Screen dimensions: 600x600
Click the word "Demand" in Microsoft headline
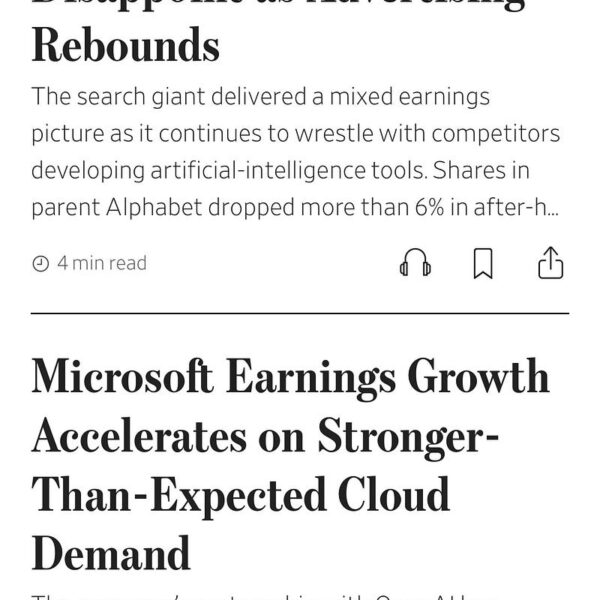tap(111, 553)
